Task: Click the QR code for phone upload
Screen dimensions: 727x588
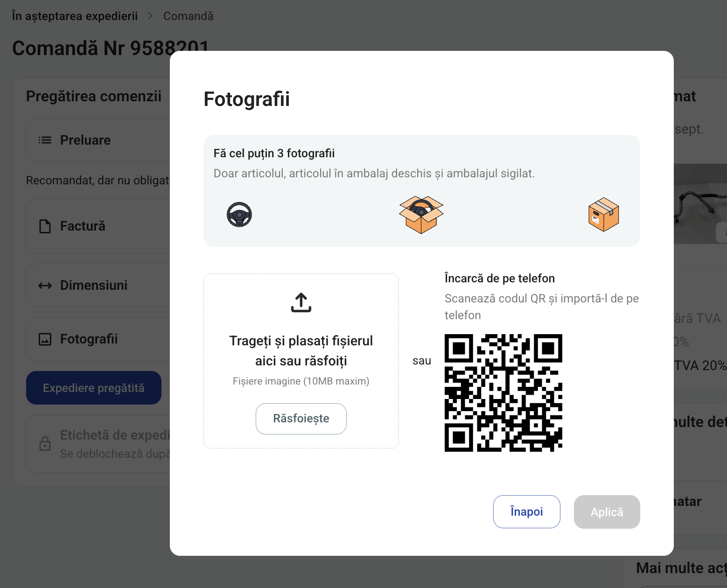Action: coord(503,393)
